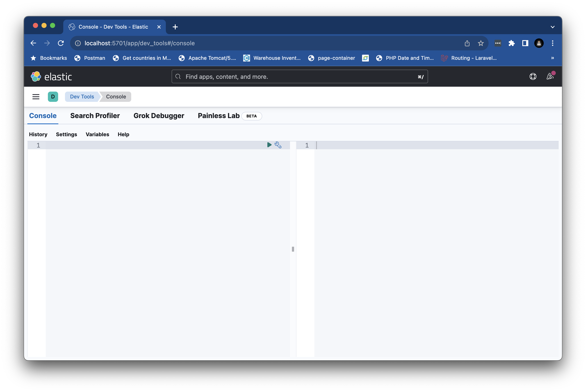Focus the Find apps, content search field
Viewport: 586px width, 392px height.
300,76
